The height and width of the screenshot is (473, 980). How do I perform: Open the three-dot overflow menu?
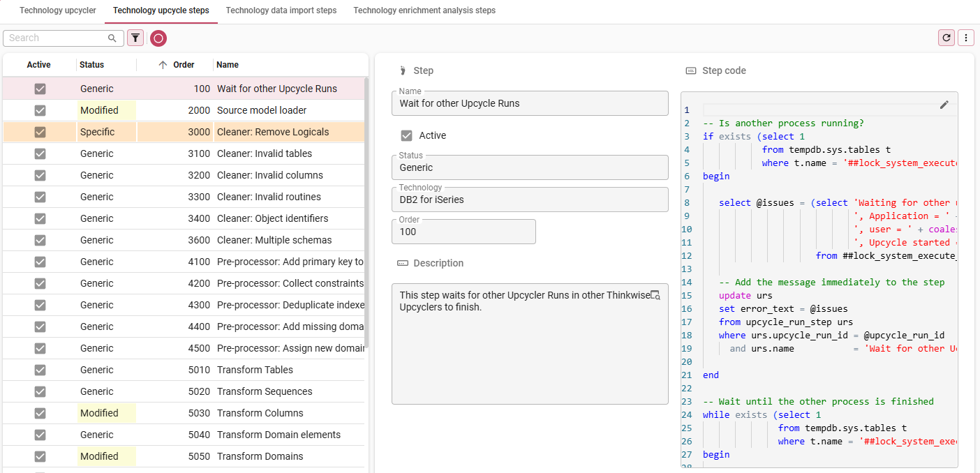pos(966,38)
